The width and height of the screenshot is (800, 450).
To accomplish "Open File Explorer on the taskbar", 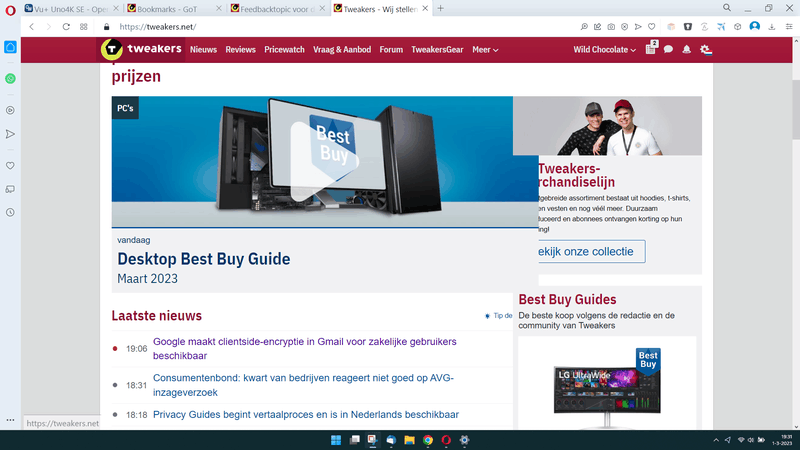I will (409, 440).
